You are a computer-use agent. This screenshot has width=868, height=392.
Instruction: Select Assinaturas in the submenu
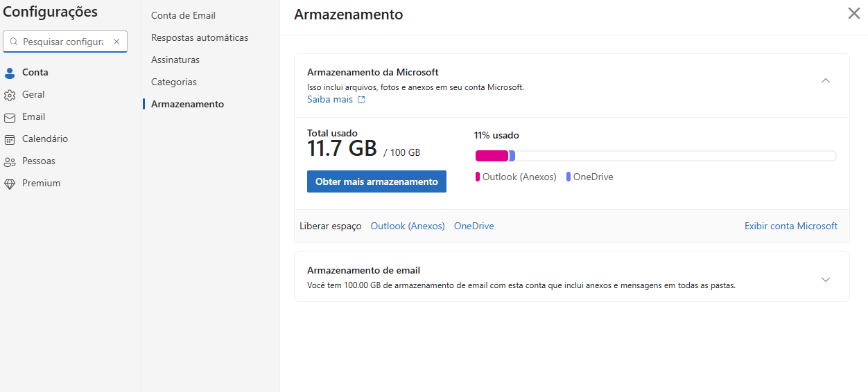(175, 60)
